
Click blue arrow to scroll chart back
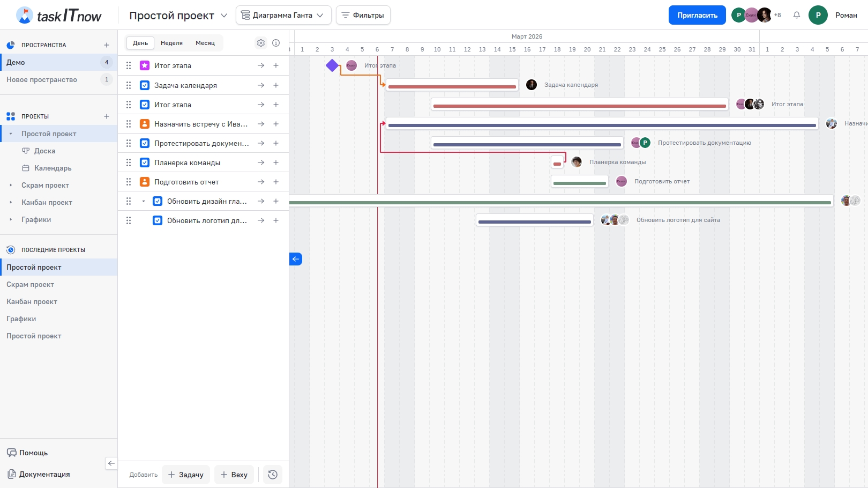296,259
